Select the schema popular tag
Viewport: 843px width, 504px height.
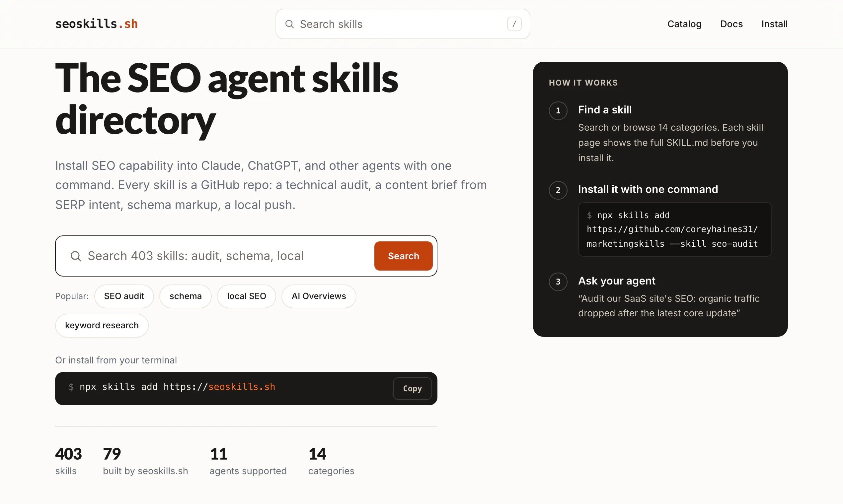coord(186,296)
